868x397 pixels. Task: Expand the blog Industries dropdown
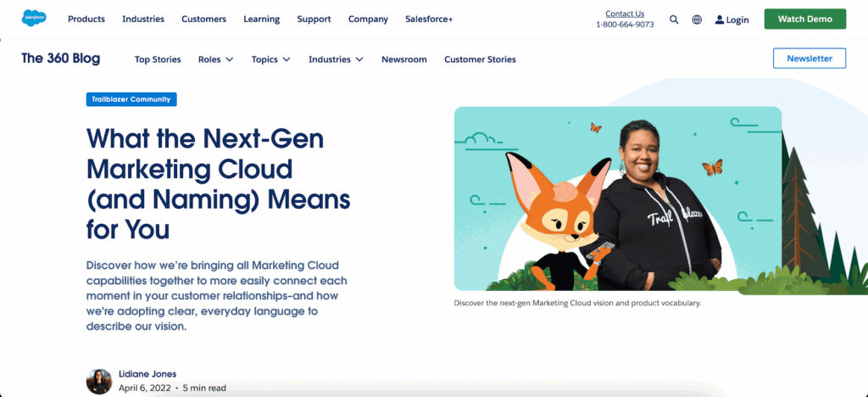point(336,59)
